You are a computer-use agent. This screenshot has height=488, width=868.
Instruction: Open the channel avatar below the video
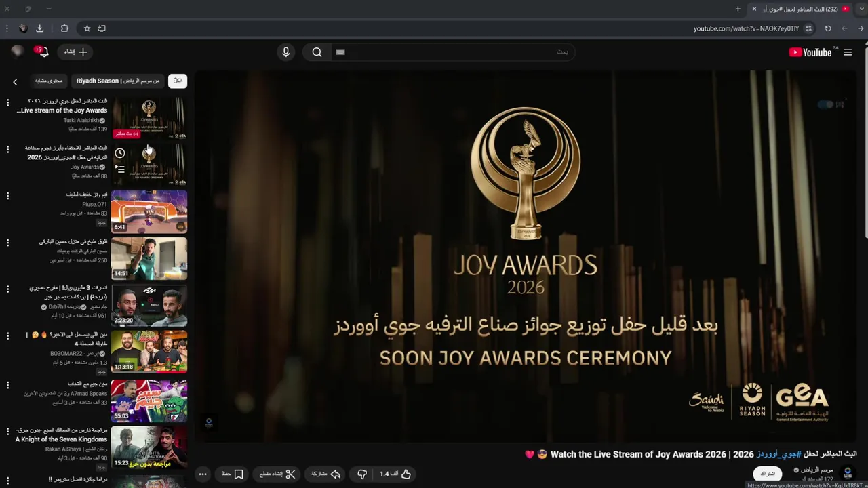(x=848, y=473)
